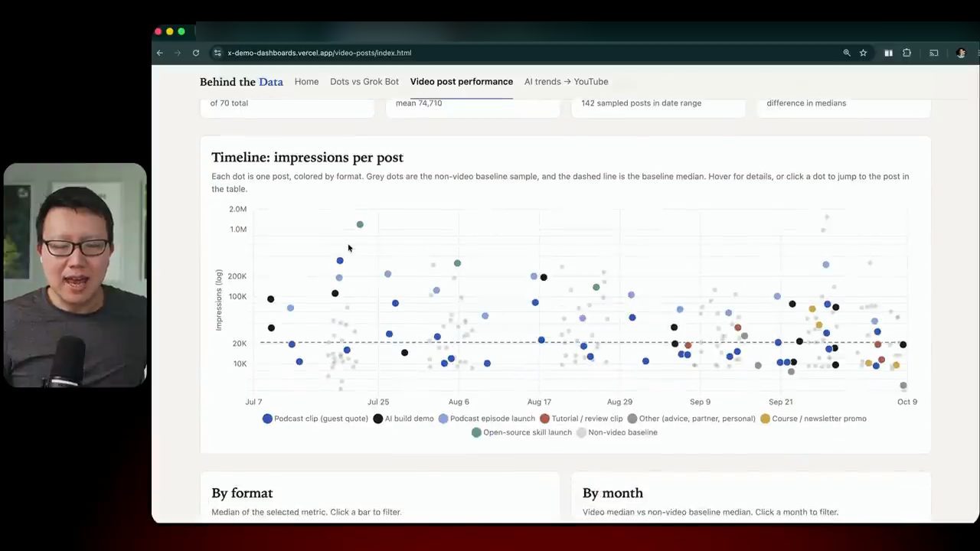Image resolution: width=980 pixels, height=551 pixels.
Task: Bookmark this page with the star icon
Action: (x=863, y=53)
